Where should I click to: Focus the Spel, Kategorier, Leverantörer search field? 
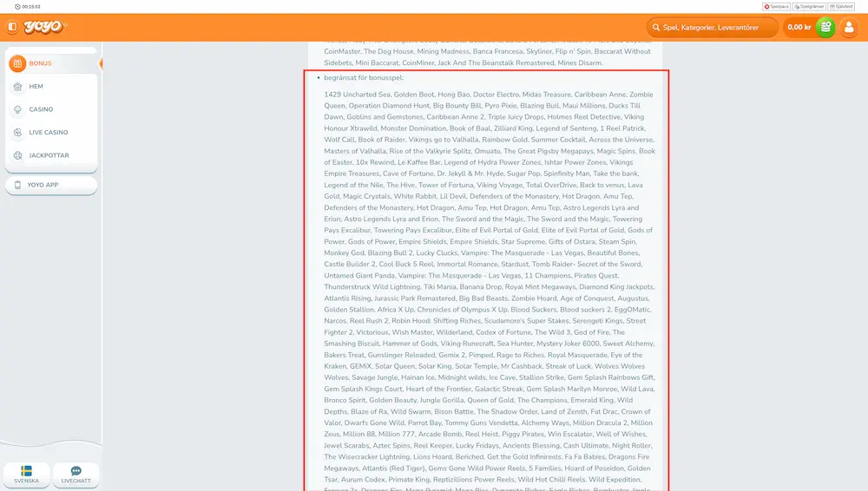coord(713,27)
